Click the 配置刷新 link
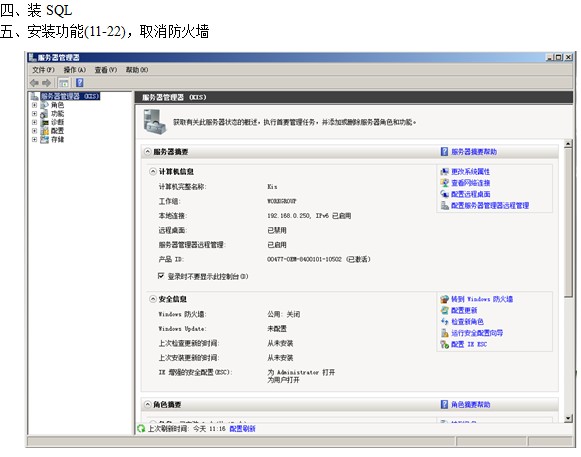581x457 pixels. [242, 429]
